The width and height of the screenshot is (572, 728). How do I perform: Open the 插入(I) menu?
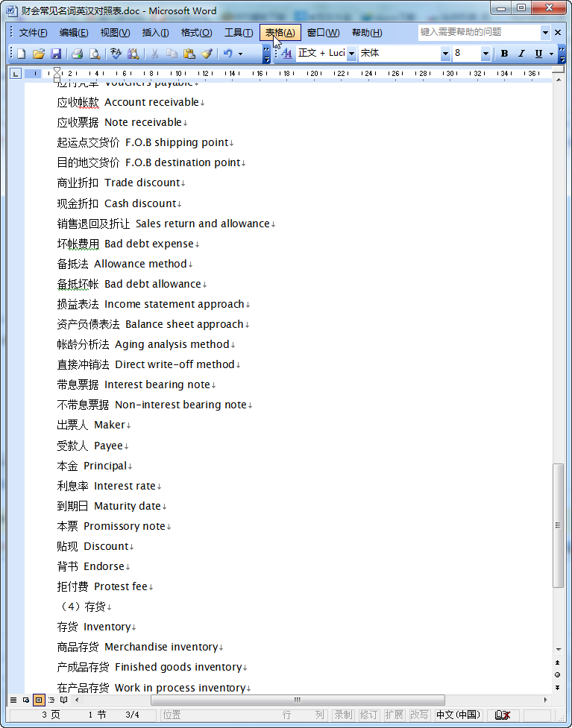pyautogui.click(x=155, y=33)
